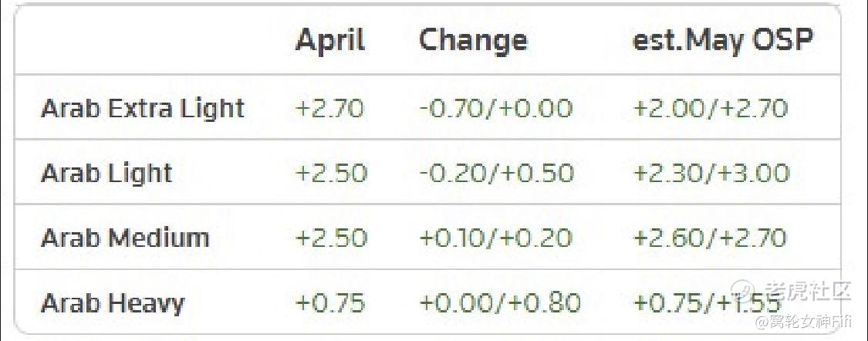Click the +0.10/+0.20 change cell
The height and width of the screenshot is (341, 868).
(495, 238)
